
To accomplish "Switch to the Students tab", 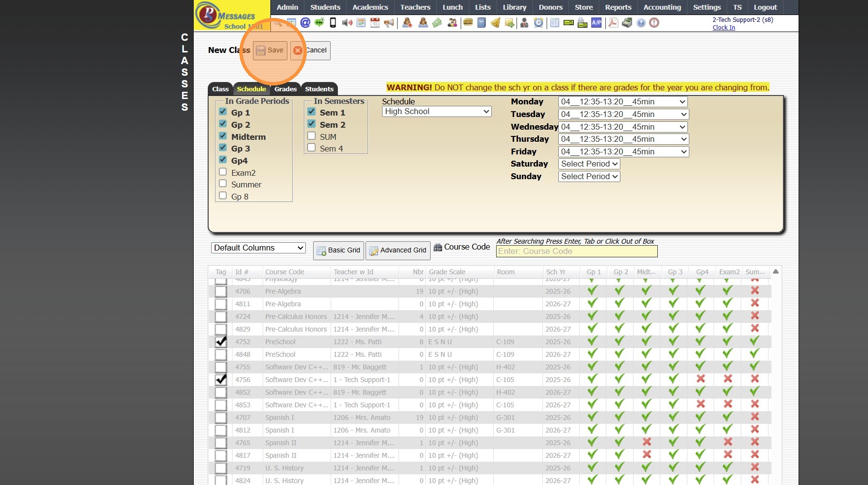I will pos(319,89).
